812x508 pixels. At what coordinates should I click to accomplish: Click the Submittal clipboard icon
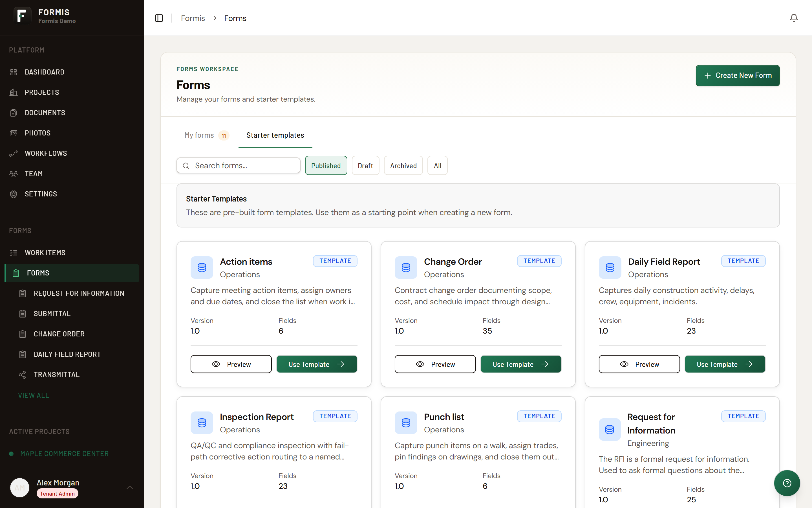tap(23, 314)
